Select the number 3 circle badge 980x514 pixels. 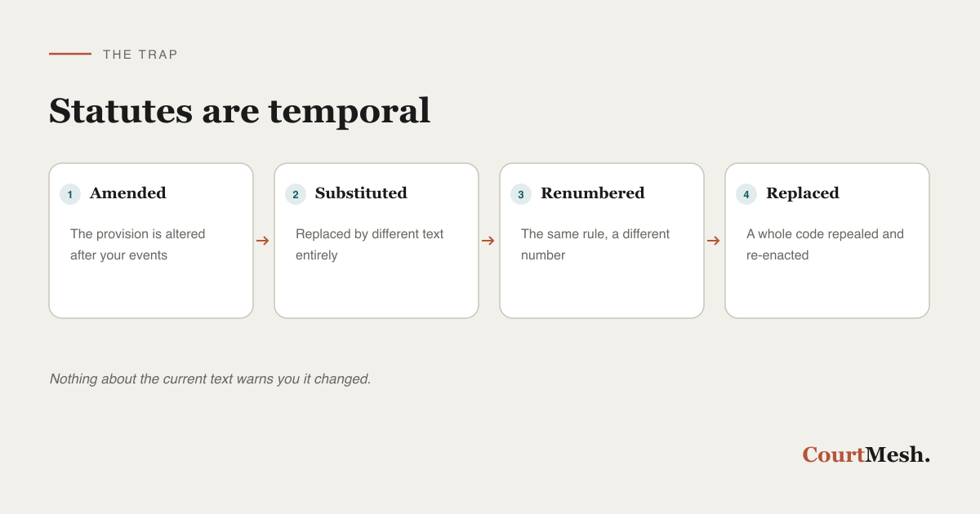pyautogui.click(x=521, y=194)
